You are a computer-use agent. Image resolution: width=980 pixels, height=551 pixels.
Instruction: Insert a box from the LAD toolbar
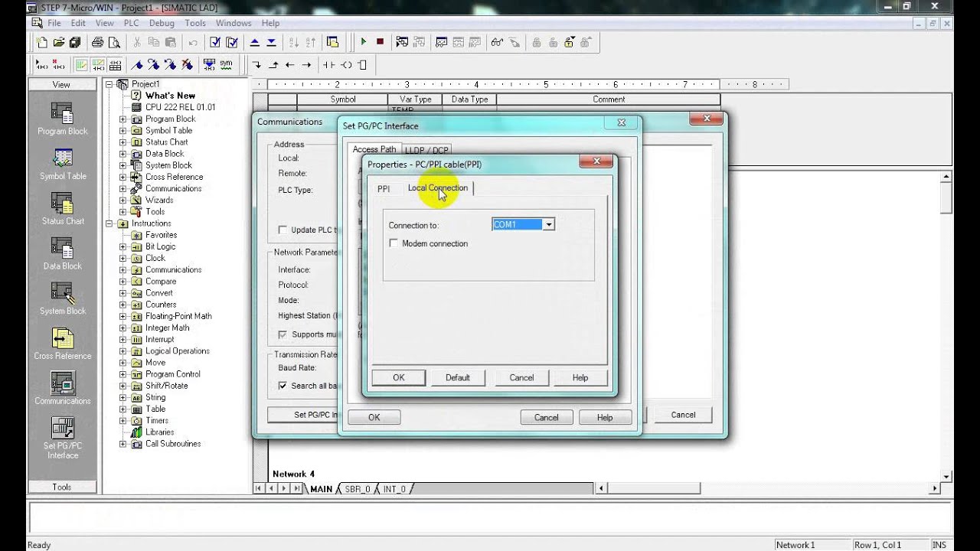tap(363, 65)
